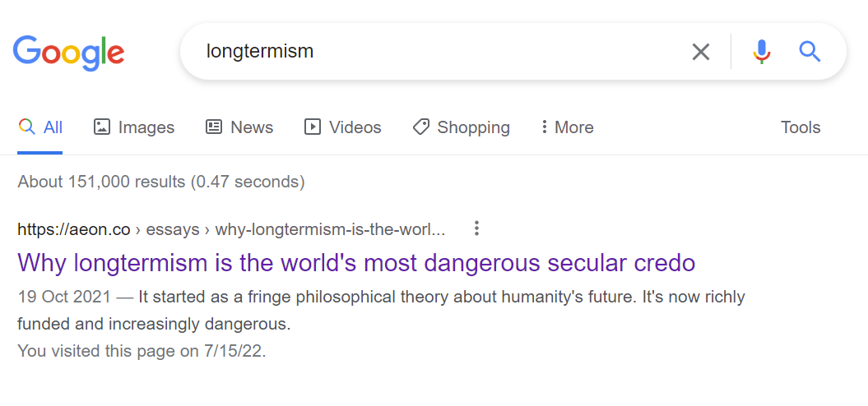Expand the More search categories menu
This screenshot has width=868, height=406.
coord(568,127)
